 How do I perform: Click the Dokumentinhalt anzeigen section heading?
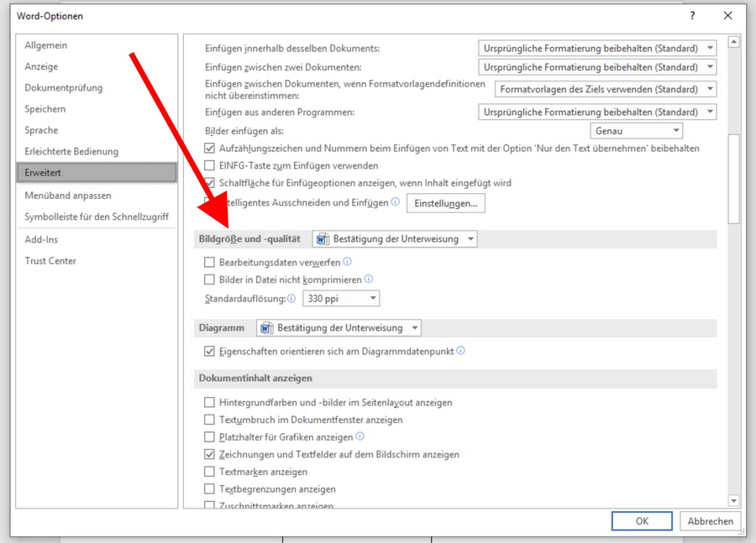(x=255, y=379)
